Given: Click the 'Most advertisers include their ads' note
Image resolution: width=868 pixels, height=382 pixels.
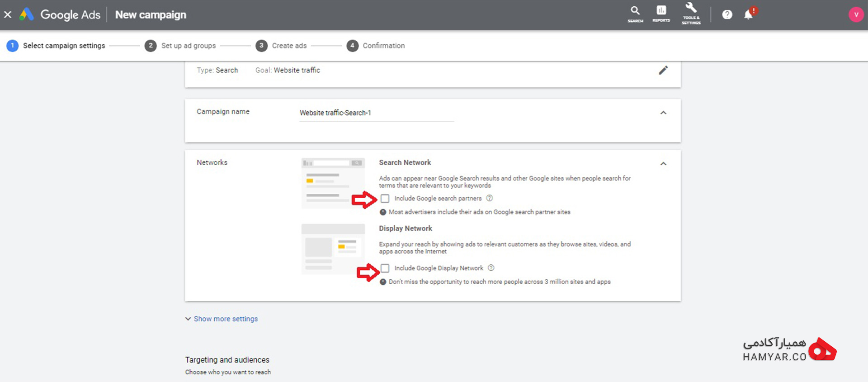Looking at the screenshot, I should (x=480, y=212).
